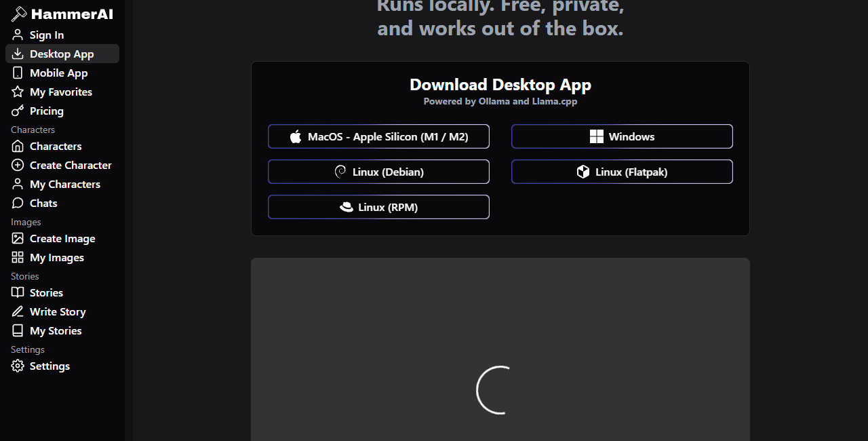Download the Linux (Flatpak) package
Screen dimensions: 868x441
point(622,172)
